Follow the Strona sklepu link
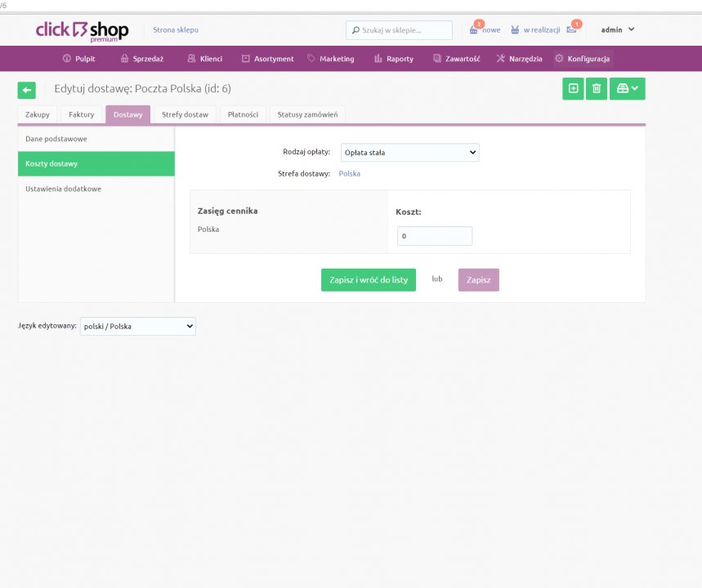This screenshot has height=588, width=702. click(176, 30)
